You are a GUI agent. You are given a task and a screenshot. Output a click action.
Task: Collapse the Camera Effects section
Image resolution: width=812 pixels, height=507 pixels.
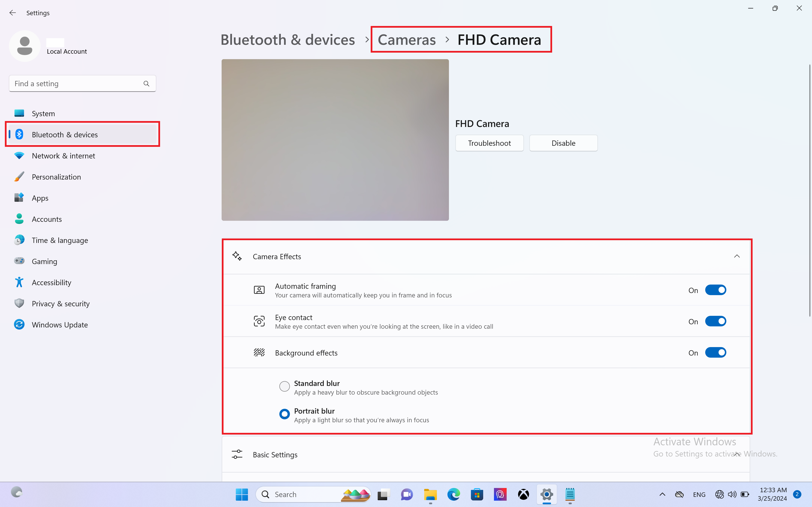coord(737,256)
